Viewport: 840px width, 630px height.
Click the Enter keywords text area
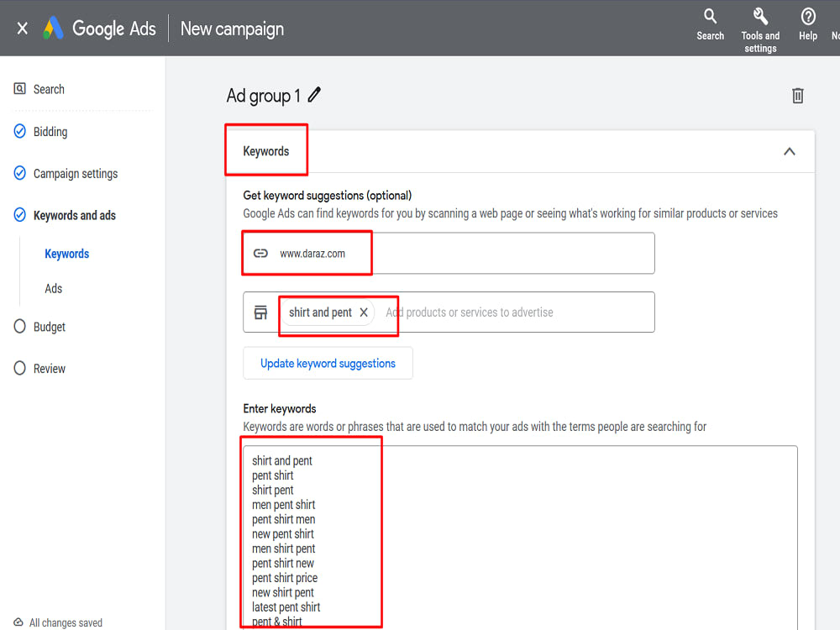click(x=520, y=538)
